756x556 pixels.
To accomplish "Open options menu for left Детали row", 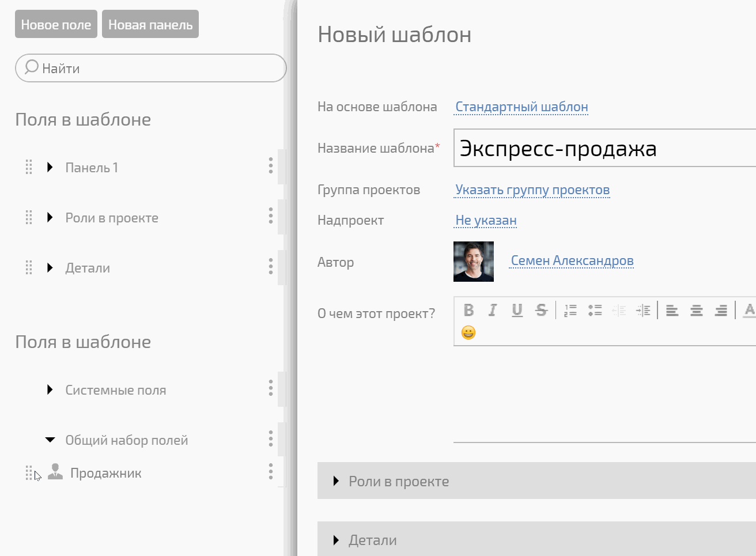I will [x=270, y=266].
